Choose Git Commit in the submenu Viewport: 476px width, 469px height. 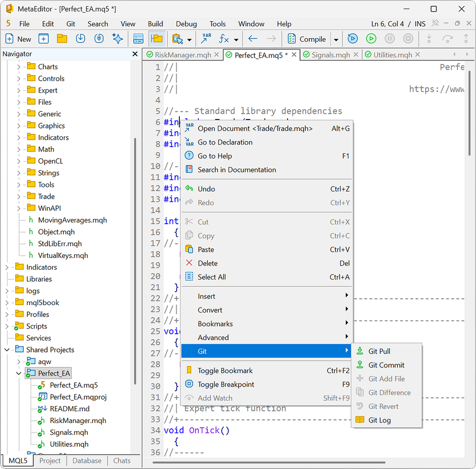[387, 365]
